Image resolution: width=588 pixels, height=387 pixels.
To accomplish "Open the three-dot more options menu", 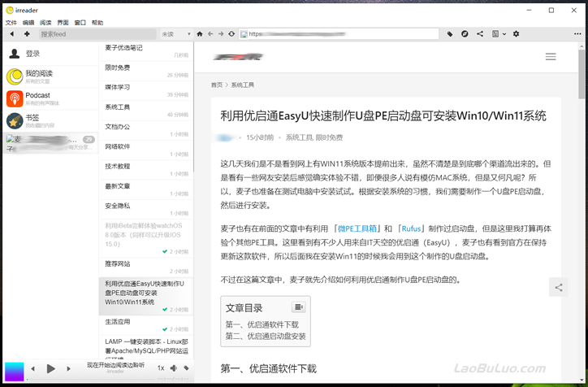I will coord(577,34).
